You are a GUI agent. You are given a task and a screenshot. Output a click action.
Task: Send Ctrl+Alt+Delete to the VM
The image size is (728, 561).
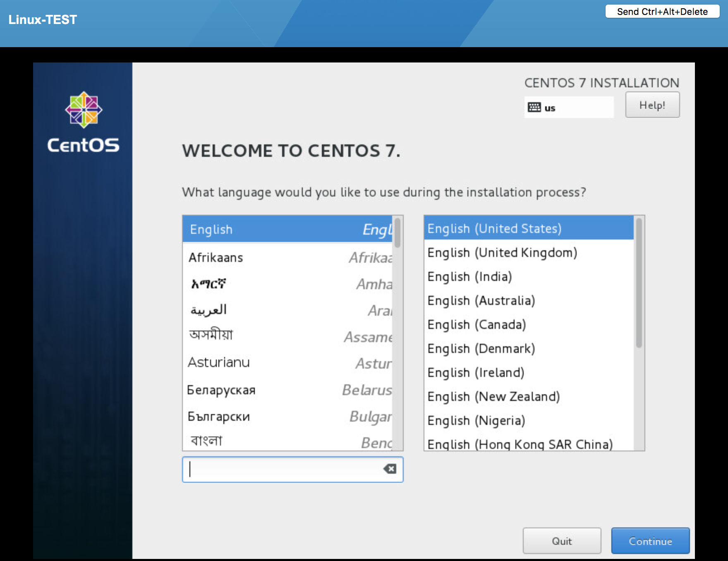click(662, 12)
